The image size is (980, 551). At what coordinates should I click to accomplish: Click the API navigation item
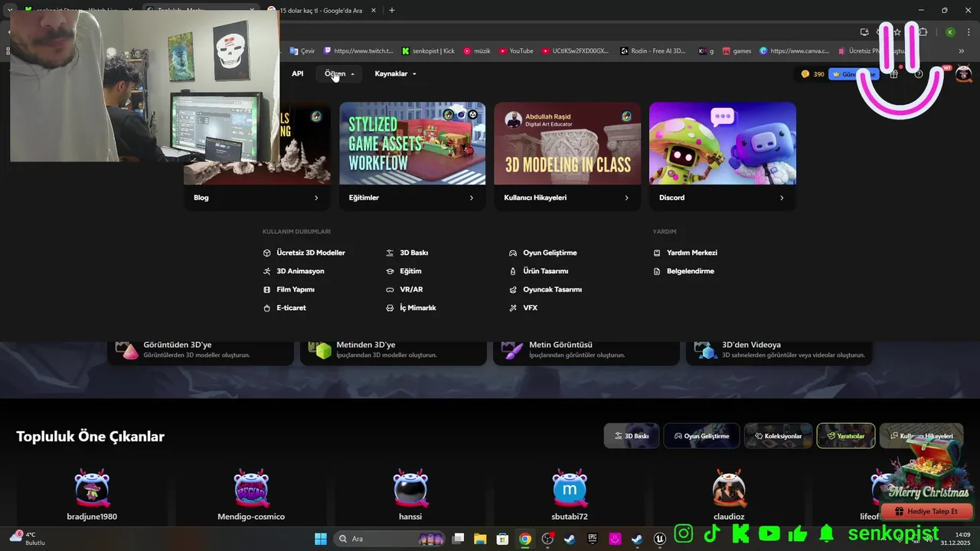coord(297,73)
